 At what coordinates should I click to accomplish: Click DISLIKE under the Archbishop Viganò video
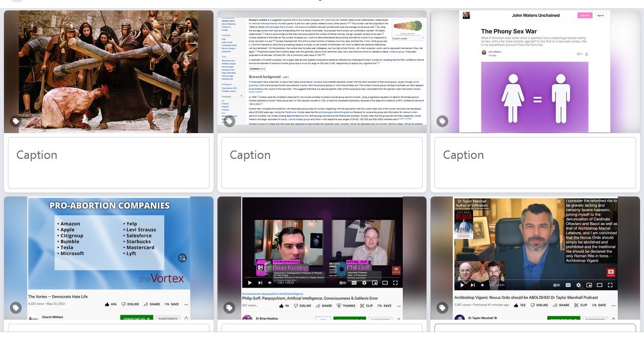point(539,305)
